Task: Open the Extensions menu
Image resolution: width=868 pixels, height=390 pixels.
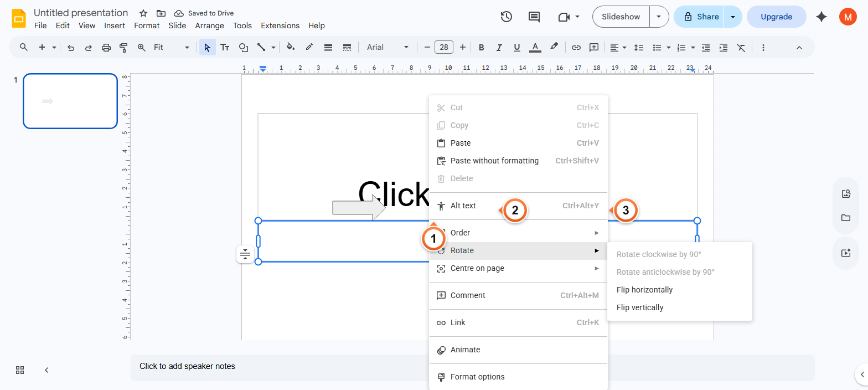Action: [280, 25]
